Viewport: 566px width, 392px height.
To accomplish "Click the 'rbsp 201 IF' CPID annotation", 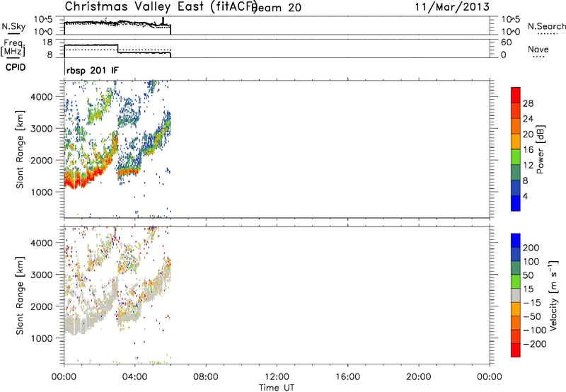I will [93, 70].
